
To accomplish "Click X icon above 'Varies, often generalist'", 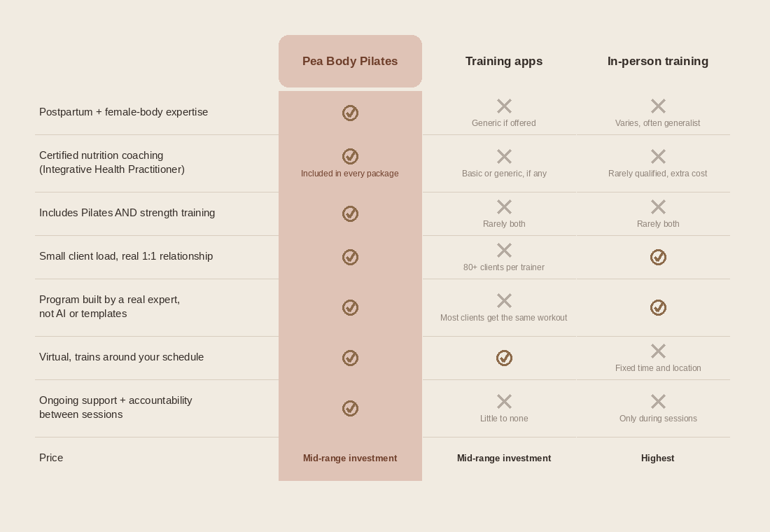I will (658, 106).
